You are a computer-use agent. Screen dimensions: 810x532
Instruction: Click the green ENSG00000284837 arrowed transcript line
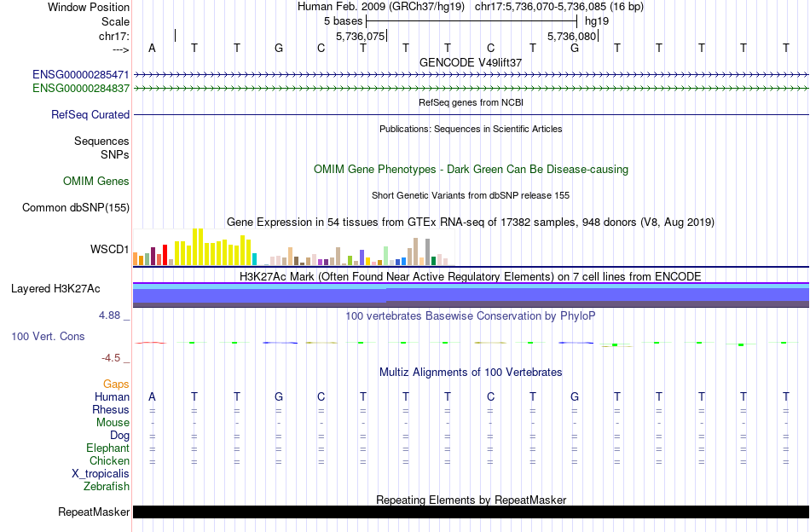pyautogui.click(x=472, y=89)
